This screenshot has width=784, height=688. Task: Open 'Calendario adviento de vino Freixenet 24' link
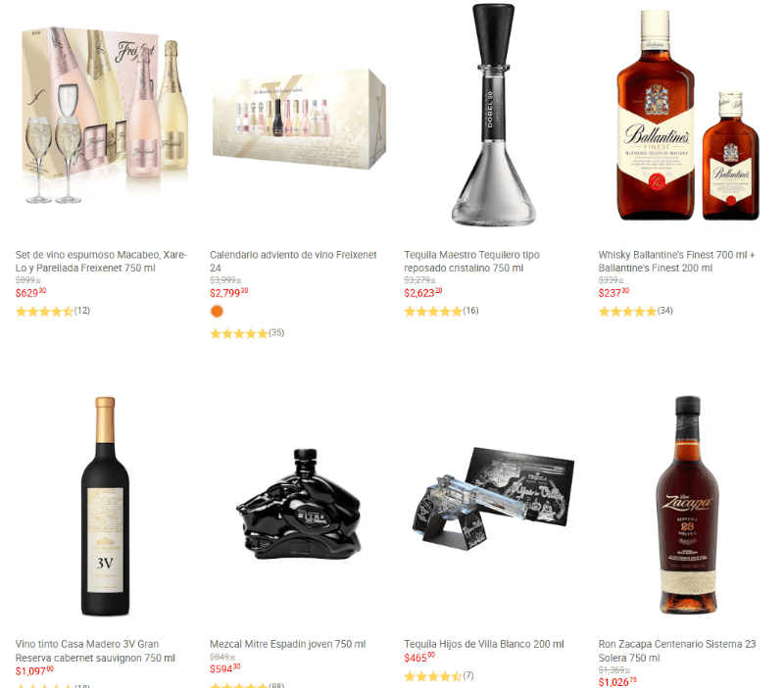[x=293, y=262]
